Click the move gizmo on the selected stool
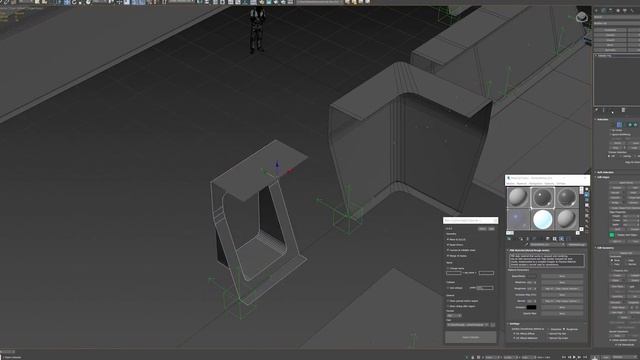This screenshot has width=640, height=360. tap(278, 168)
